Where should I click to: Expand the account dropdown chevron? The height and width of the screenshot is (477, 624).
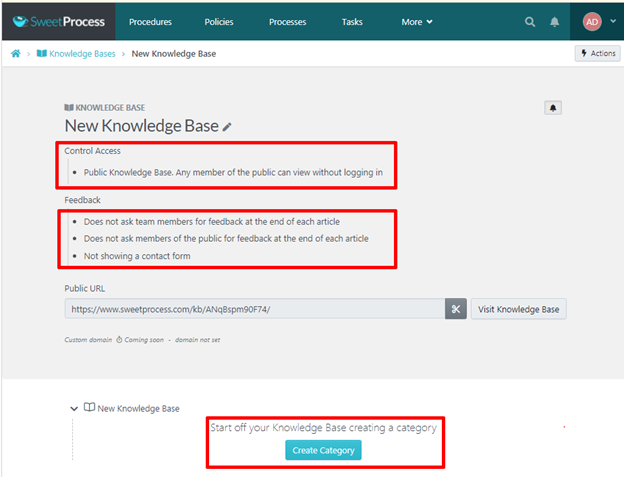point(613,21)
